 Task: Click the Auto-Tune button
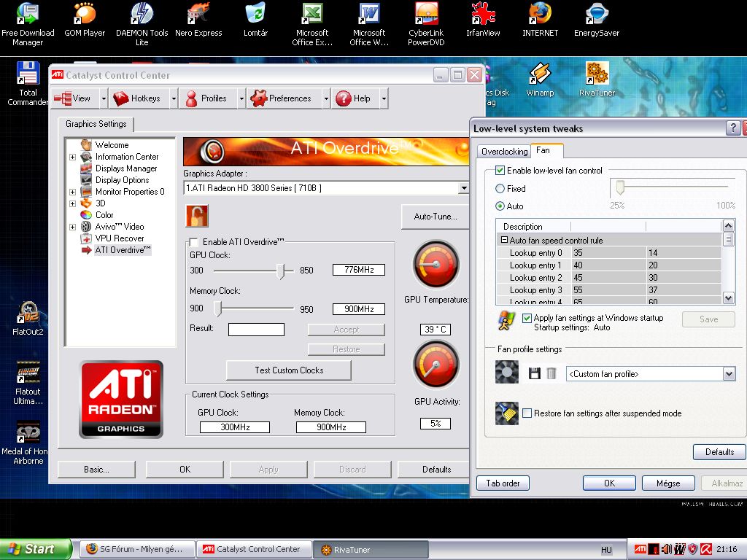435,217
